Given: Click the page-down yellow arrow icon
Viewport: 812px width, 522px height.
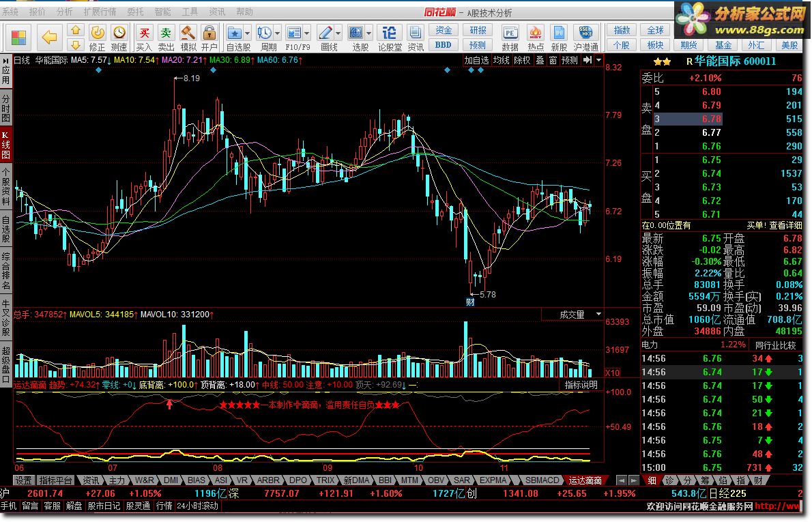Looking at the screenshot, I should point(76,44).
